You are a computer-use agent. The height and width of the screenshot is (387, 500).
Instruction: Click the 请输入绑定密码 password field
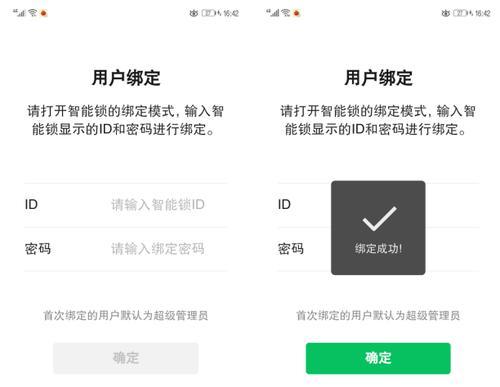158,249
